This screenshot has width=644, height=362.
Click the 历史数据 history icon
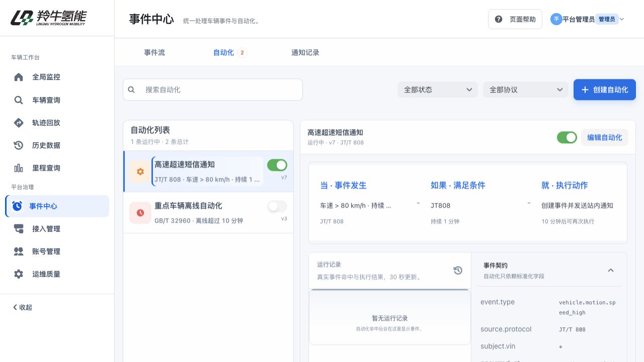pos(19,145)
